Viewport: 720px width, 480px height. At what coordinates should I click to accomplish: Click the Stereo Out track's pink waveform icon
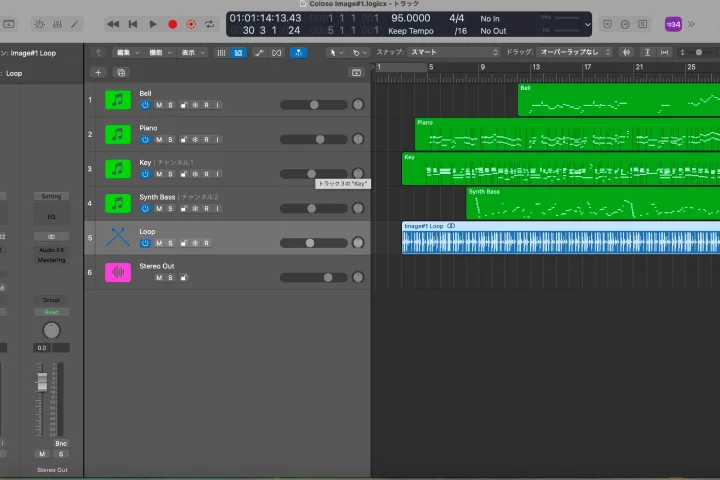click(x=118, y=272)
